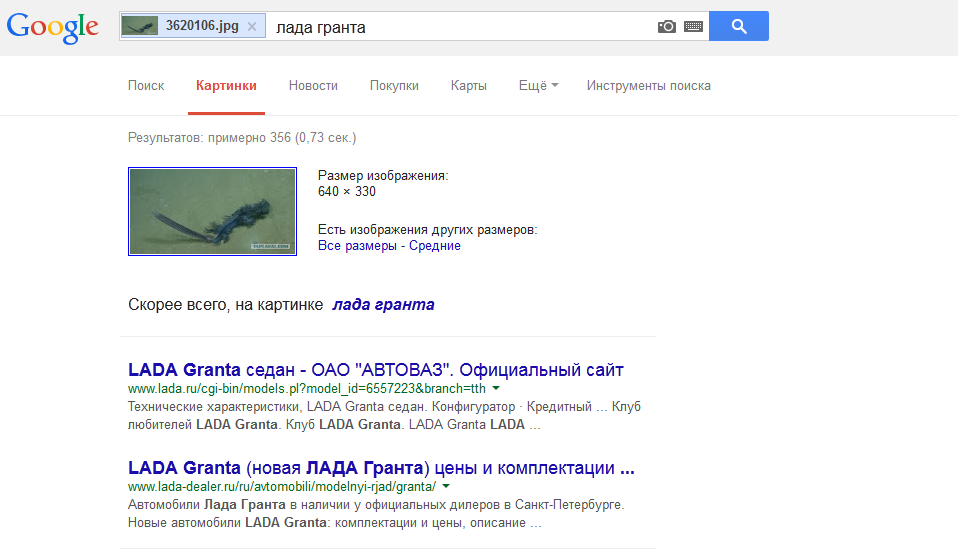Open the Карты tab
Image resolution: width=958 pixels, height=556 pixels.
[469, 86]
